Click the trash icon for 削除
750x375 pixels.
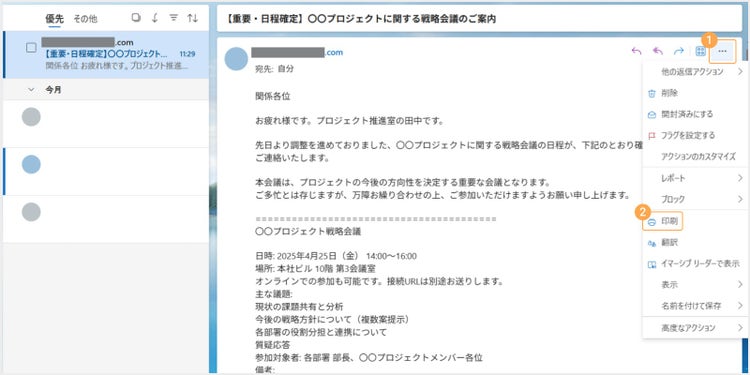tap(651, 93)
